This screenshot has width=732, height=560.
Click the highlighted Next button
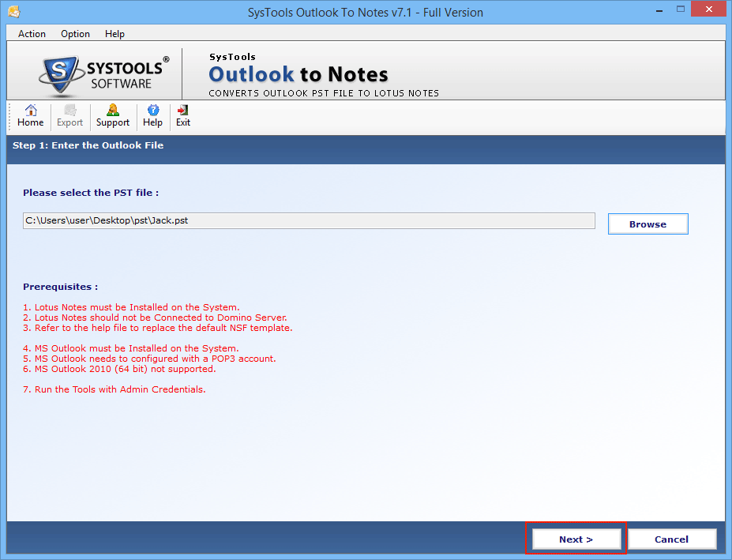pyautogui.click(x=576, y=539)
